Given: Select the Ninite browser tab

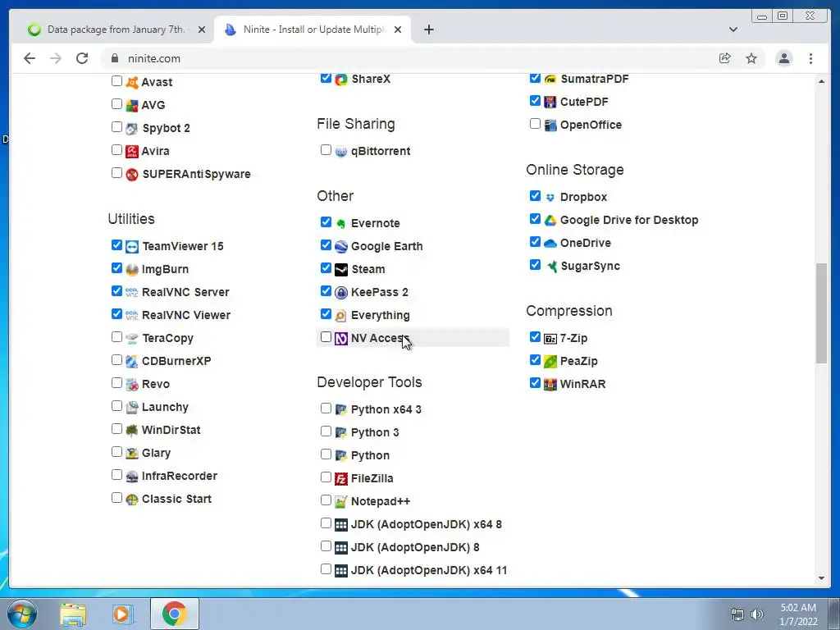Looking at the screenshot, I should tap(313, 30).
